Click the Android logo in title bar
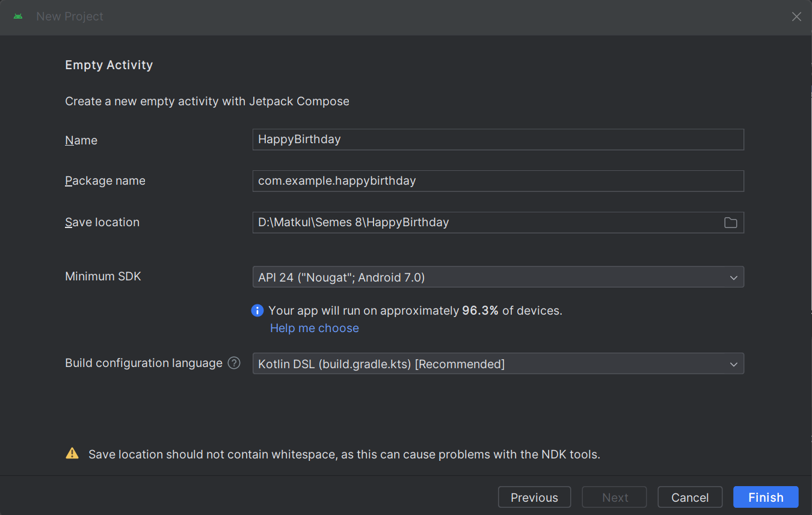 [x=18, y=16]
